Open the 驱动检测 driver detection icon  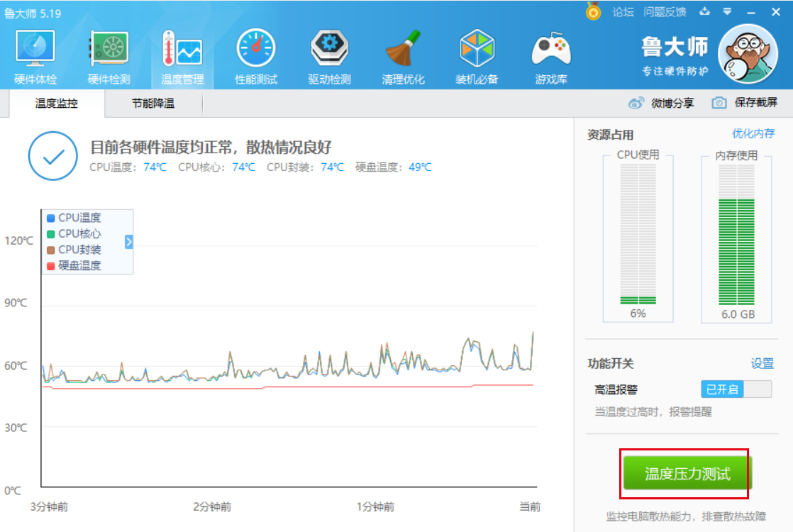(329, 50)
